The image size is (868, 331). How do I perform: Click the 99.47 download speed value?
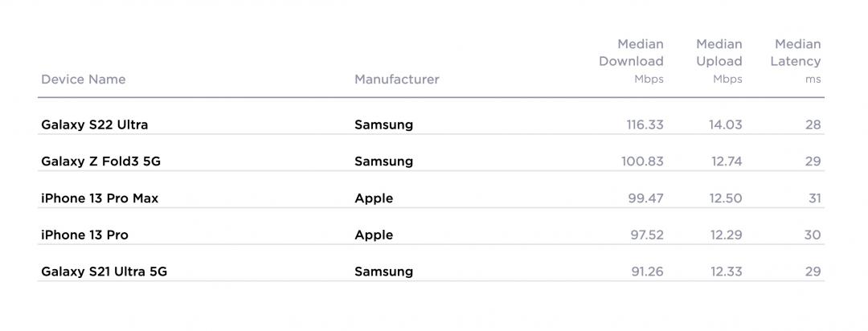(x=646, y=198)
